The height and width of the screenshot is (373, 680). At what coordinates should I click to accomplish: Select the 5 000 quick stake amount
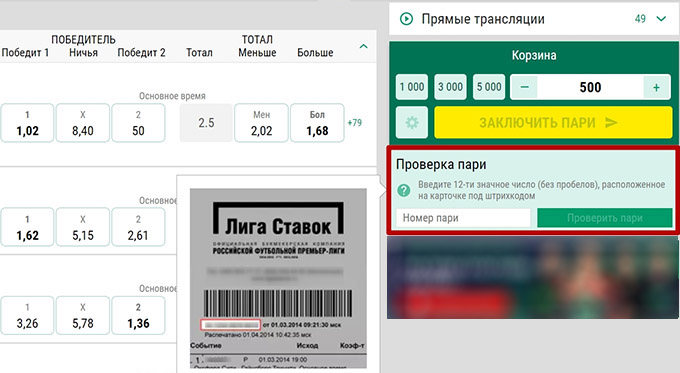coord(489,87)
